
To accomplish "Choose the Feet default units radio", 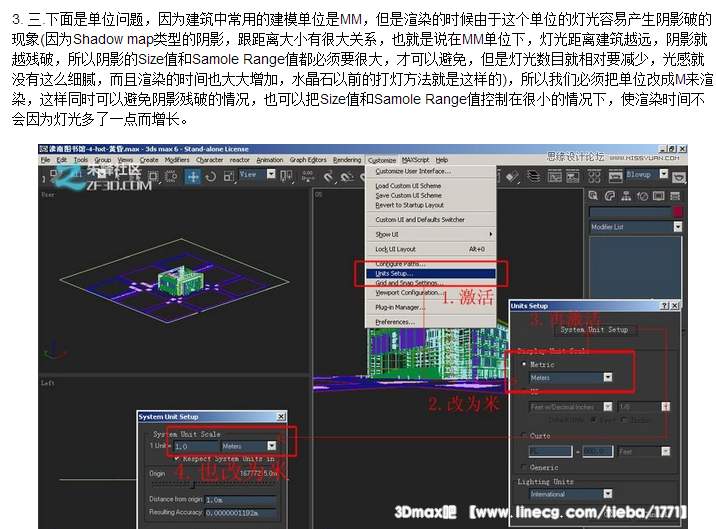I will pyautogui.click(x=594, y=419).
